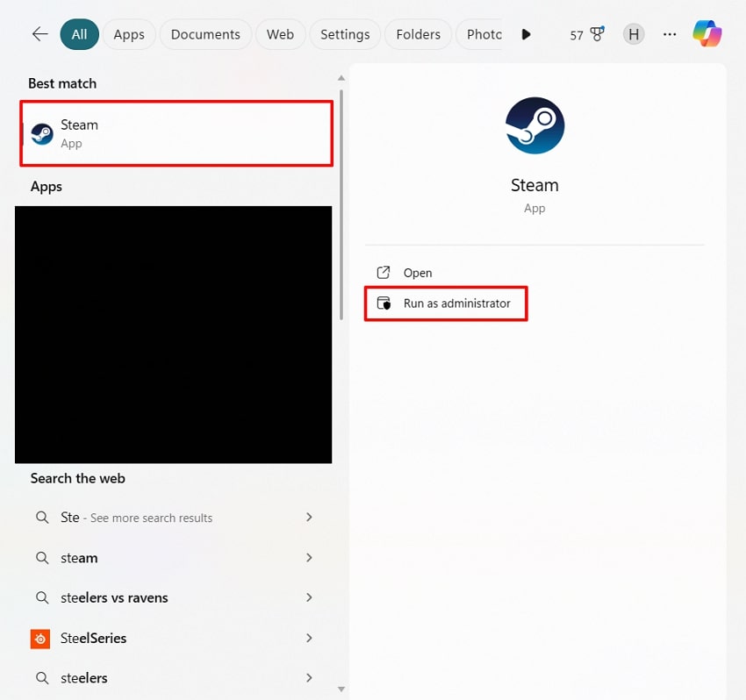The height and width of the screenshot is (700, 746).
Task: Click the scrollbar down arrow
Action: pos(341,689)
